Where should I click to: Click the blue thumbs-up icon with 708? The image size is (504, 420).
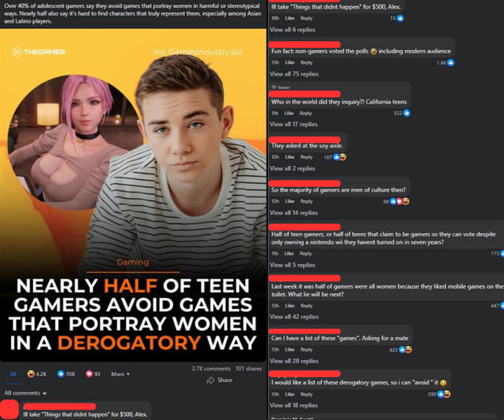point(60,374)
